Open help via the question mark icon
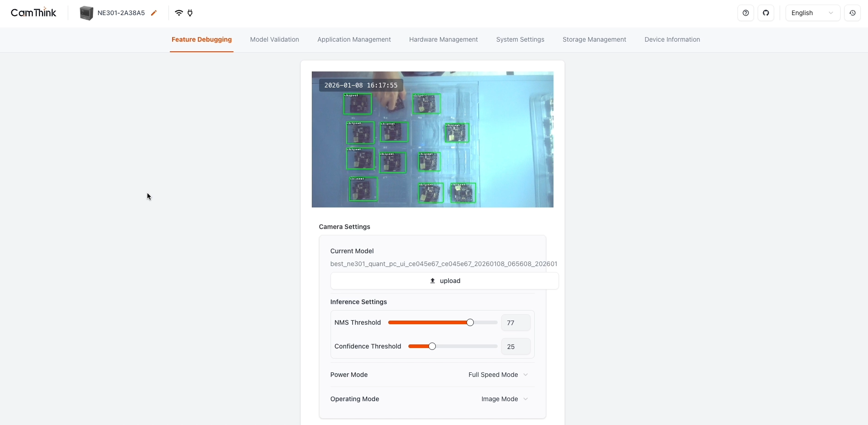 [x=746, y=13]
